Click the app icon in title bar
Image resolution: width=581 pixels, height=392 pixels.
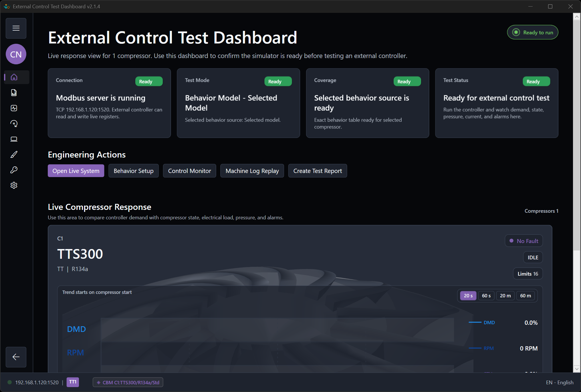(x=7, y=6)
